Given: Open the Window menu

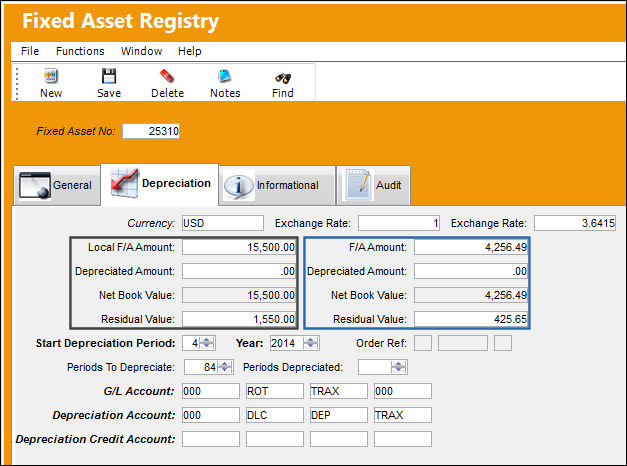Looking at the screenshot, I should click(142, 51).
